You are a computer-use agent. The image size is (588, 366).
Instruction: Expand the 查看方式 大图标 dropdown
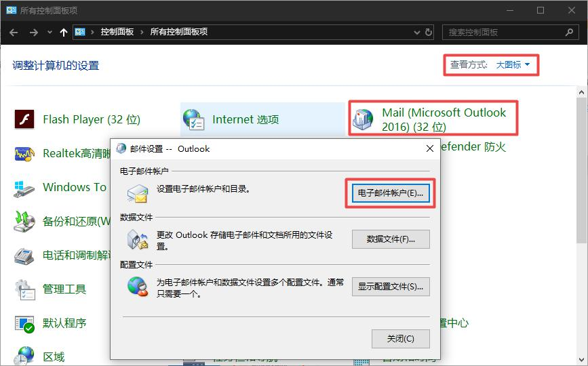[x=513, y=65]
